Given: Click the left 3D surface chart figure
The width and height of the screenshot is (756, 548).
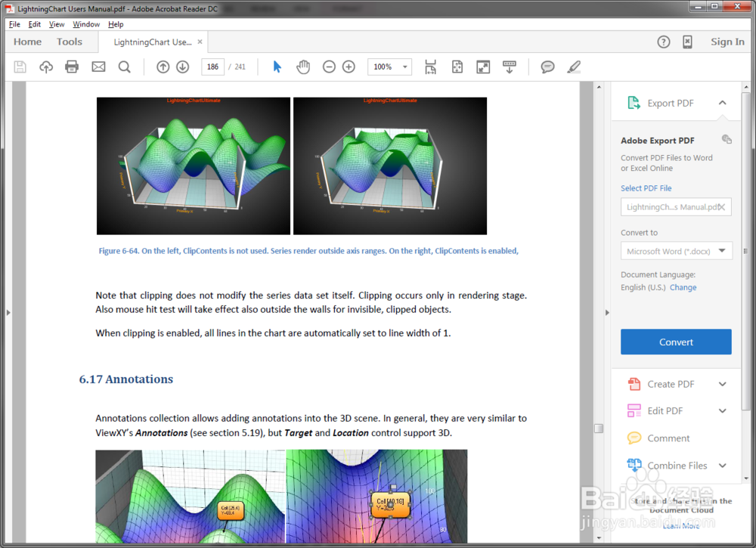Looking at the screenshot, I should pyautogui.click(x=194, y=166).
